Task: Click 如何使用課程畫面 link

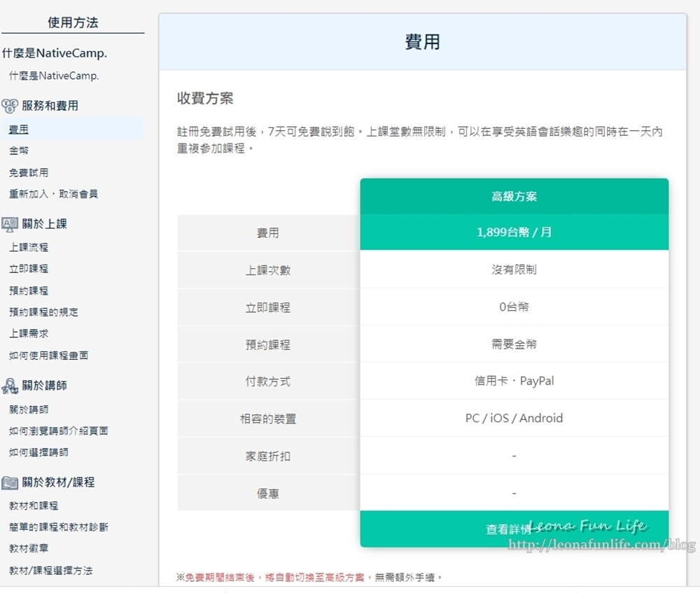Action: 48,355
